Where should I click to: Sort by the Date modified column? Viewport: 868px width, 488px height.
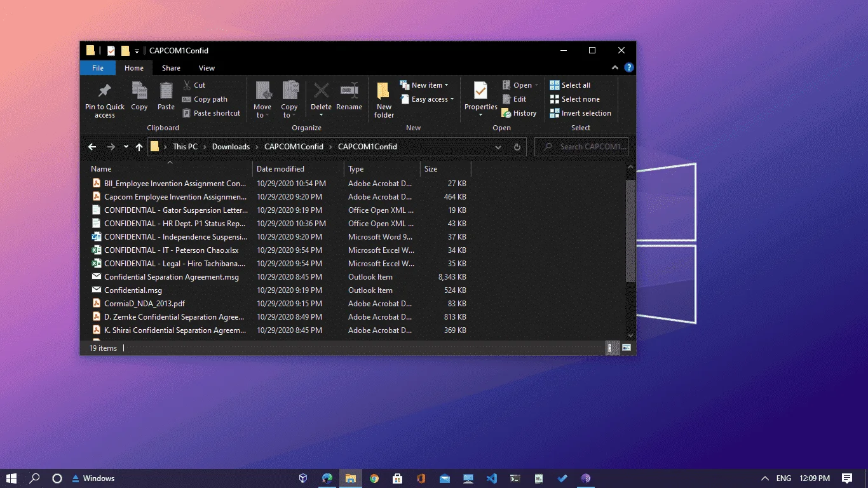[x=299, y=169]
